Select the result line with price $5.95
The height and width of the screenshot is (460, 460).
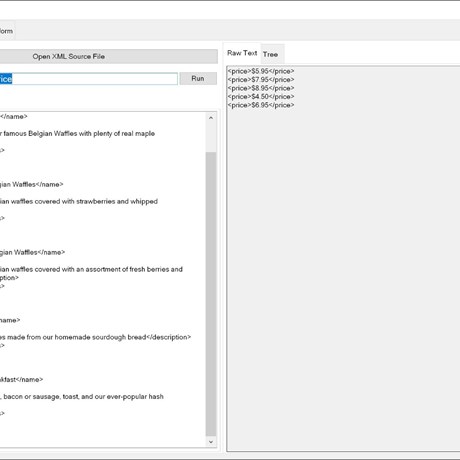261,71
